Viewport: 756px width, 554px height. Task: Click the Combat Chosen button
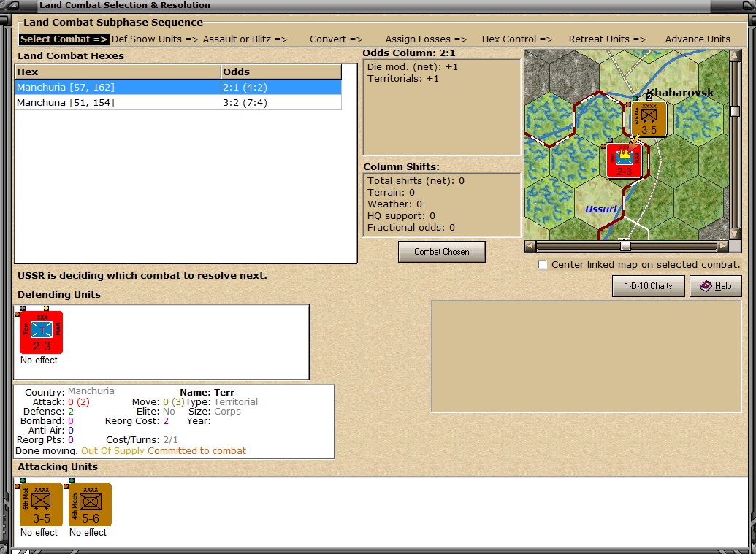pyautogui.click(x=442, y=252)
